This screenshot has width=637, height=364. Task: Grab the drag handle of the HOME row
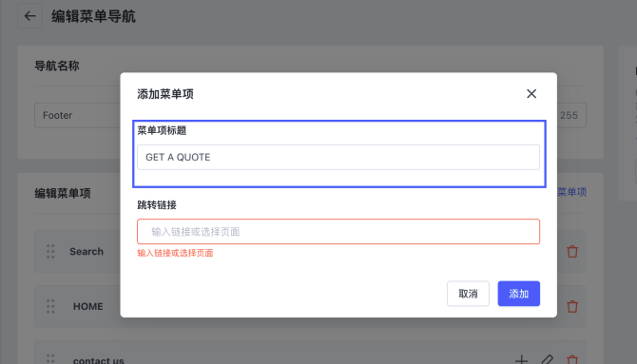click(x=50, y=306)
